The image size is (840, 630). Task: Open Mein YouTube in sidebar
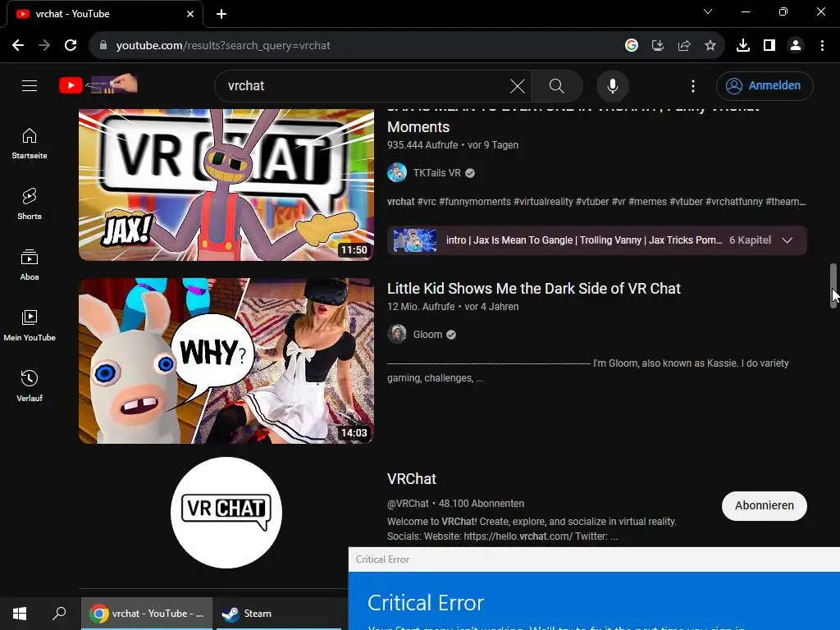tap(30, 325)
